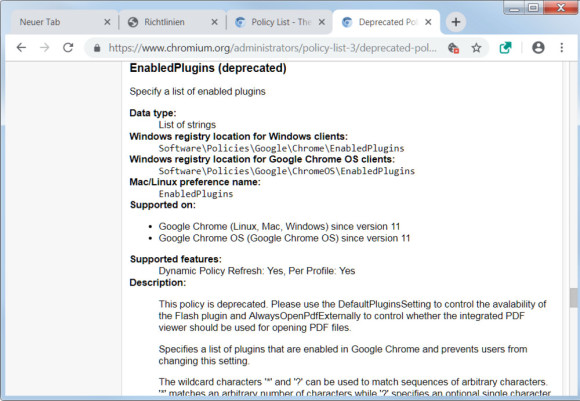Bookmark this page with the star icon
The width and height of the screenshot is (580, 401).
pyautogui.click(x=476, y=48)
